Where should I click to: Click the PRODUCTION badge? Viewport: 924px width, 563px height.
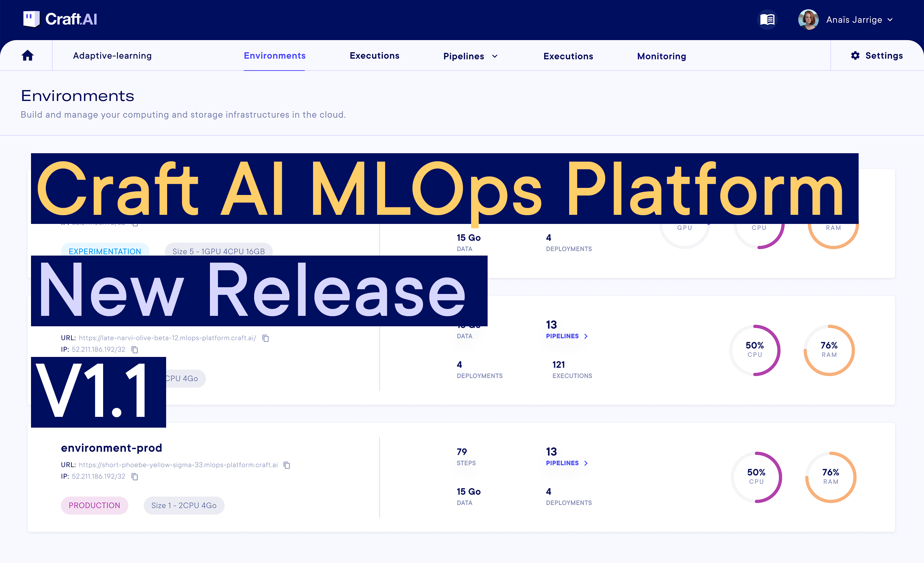click(x=94, y=505)
